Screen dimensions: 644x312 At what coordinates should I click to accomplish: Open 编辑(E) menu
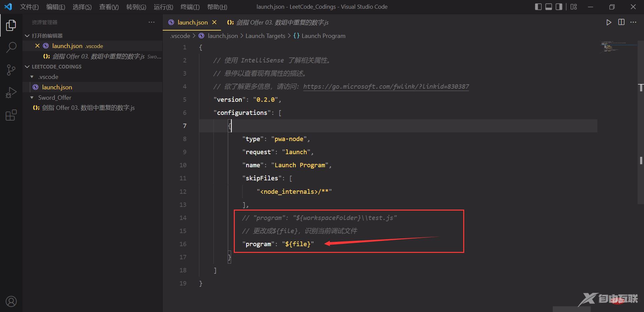click(x=56, y=7)
